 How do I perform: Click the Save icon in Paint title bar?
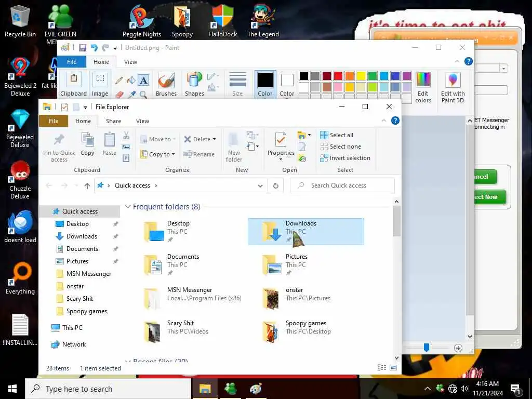[83, 48]
